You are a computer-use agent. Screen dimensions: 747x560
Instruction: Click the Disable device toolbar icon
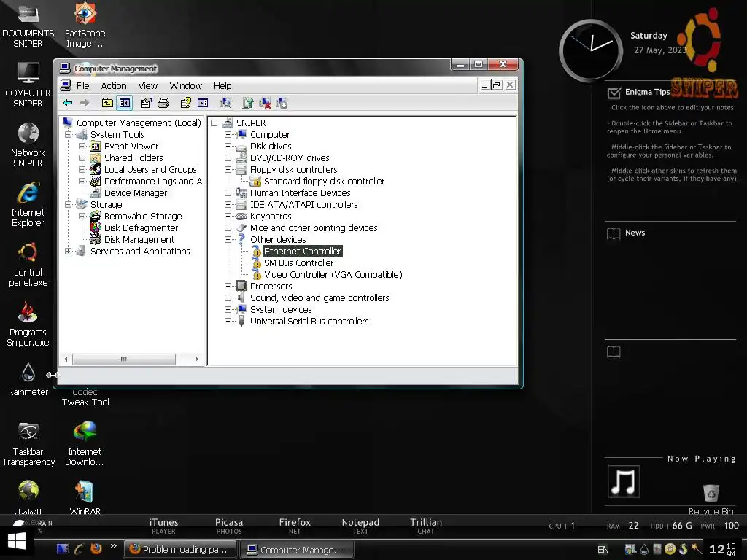[282, 102]
